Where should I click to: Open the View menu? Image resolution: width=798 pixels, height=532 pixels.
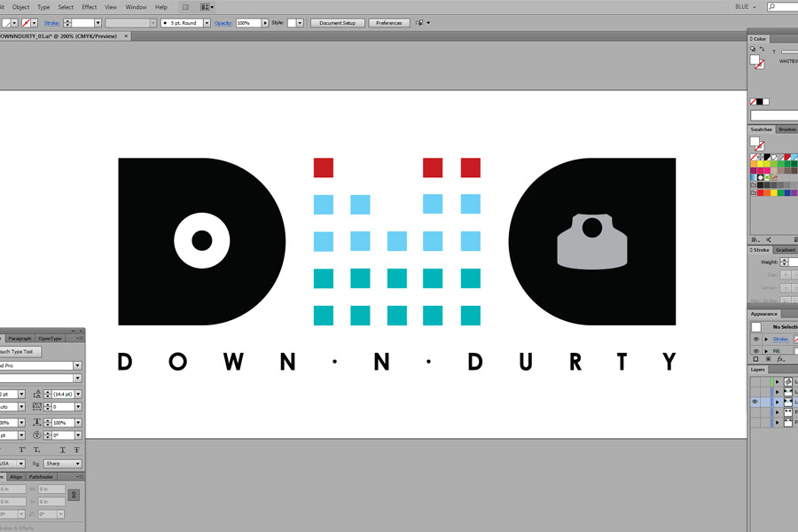111,7
